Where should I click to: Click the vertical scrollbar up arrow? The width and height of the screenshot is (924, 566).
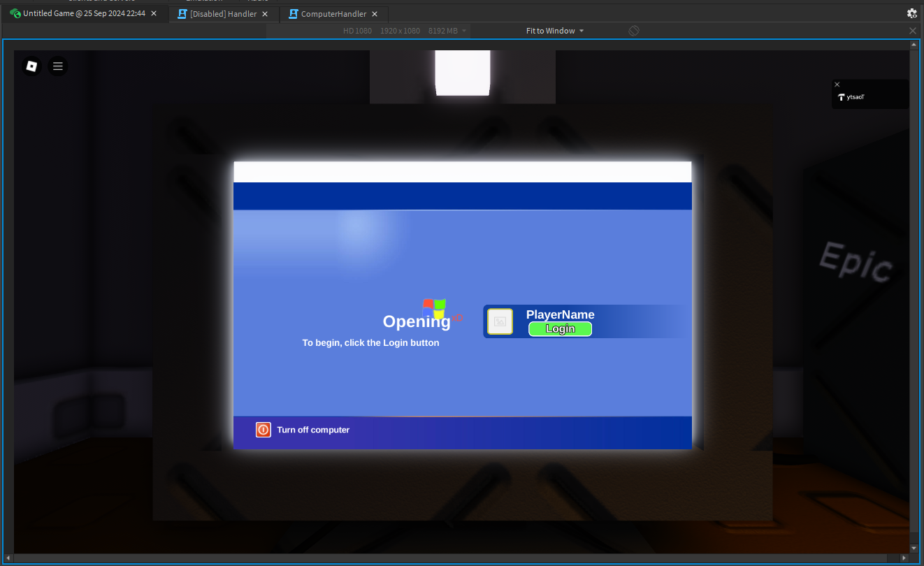pos(914,45)
